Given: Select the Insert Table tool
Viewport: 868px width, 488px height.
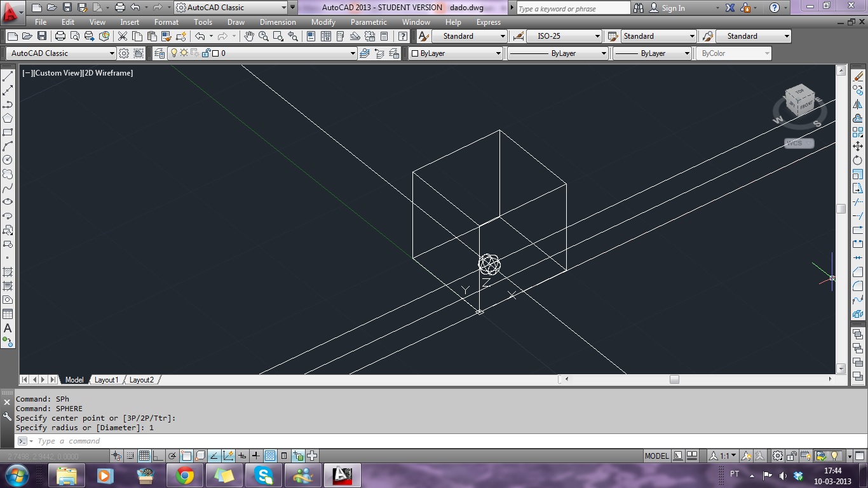Looking at the screenshot, I should pyautogui.click(x=8, y=314).
